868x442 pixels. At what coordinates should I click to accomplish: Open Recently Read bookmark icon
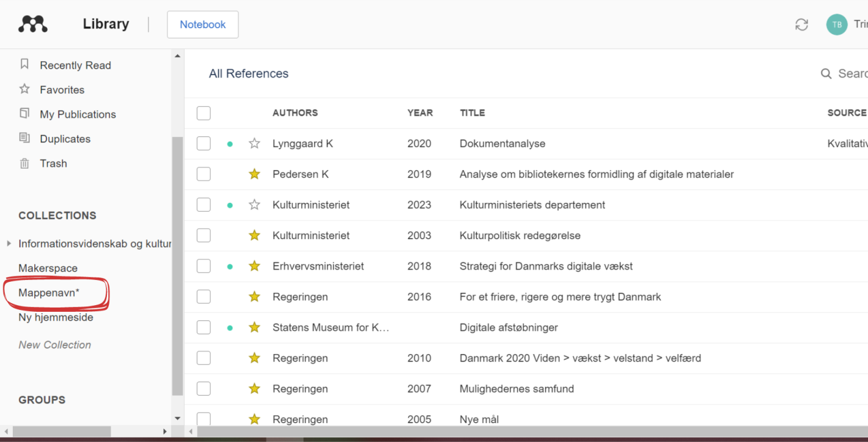coord(24,64)
